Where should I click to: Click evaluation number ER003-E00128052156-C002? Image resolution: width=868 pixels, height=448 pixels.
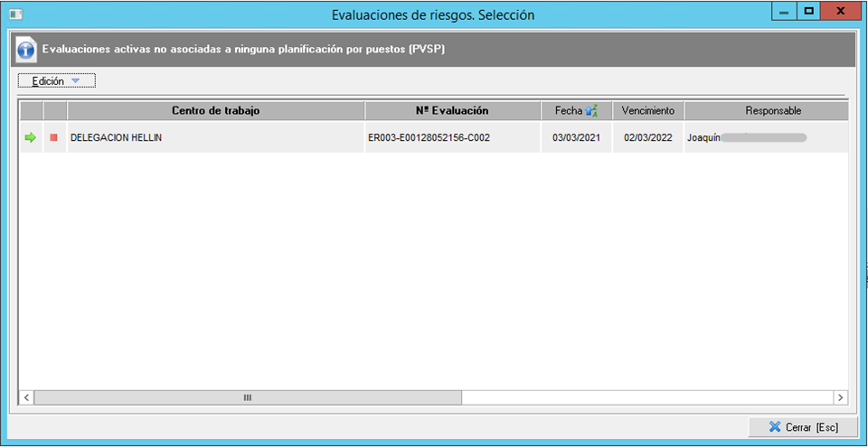429,137
